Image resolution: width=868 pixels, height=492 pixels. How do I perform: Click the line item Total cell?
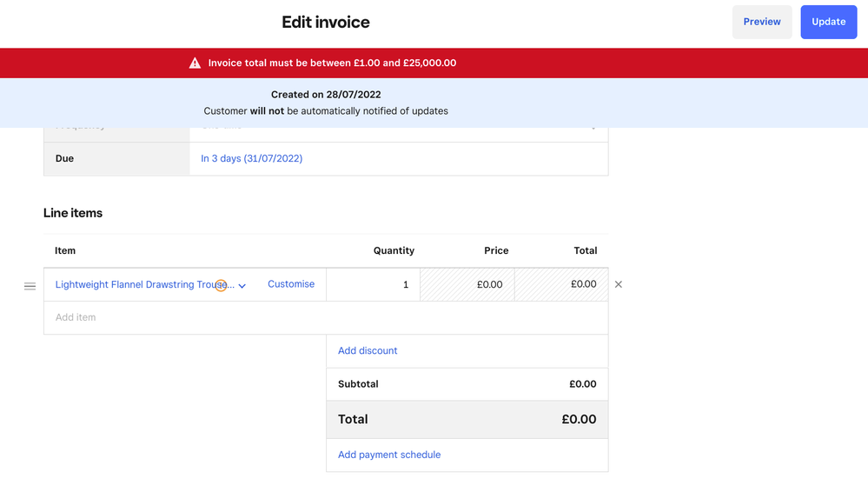coord(561,284)
